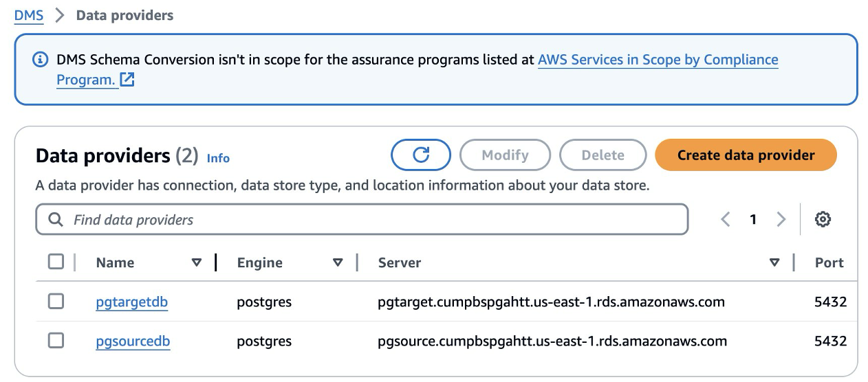This screenshot has width=868, height=382.
Task: Navigate to DMS breadcrumb
Action: click(x=29, y=15)
